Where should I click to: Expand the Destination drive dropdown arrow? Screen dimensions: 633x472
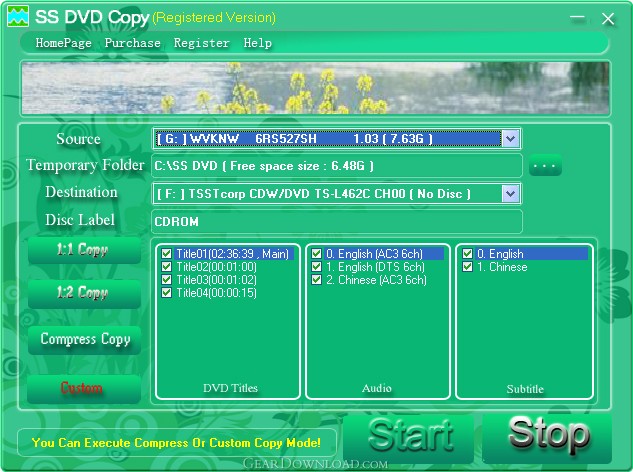click(x=510, y=194)
